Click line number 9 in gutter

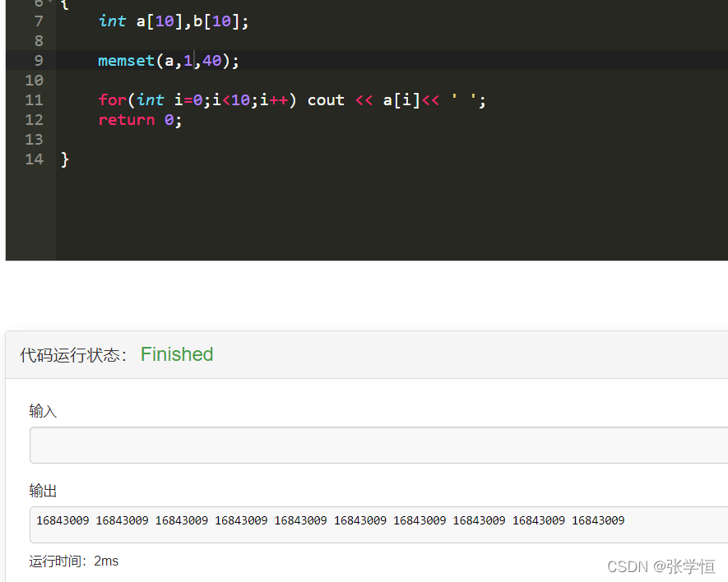[x=38, y=61]
